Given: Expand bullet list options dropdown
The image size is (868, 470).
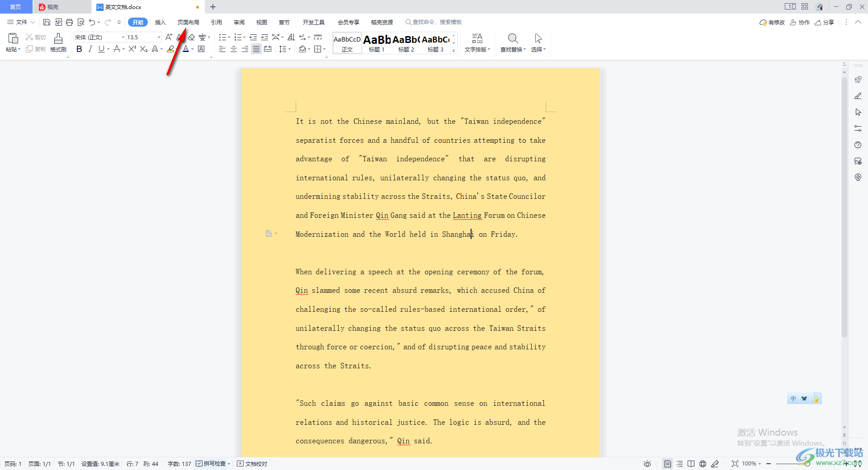Looking at the screenshot, I should click(x=229, y=37).
